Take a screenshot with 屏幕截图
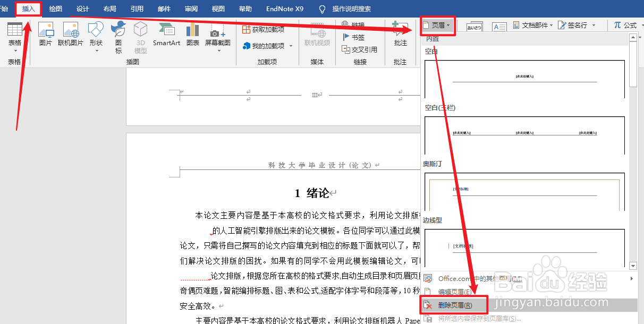The image size is (644, 324). pos(215,37)
